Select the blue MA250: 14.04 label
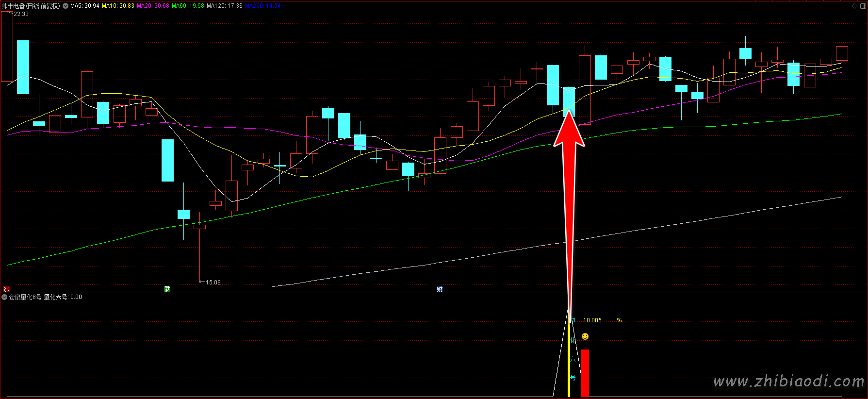Screen dimensions: 868x399 pyautogui.click(x=263, y=6)
